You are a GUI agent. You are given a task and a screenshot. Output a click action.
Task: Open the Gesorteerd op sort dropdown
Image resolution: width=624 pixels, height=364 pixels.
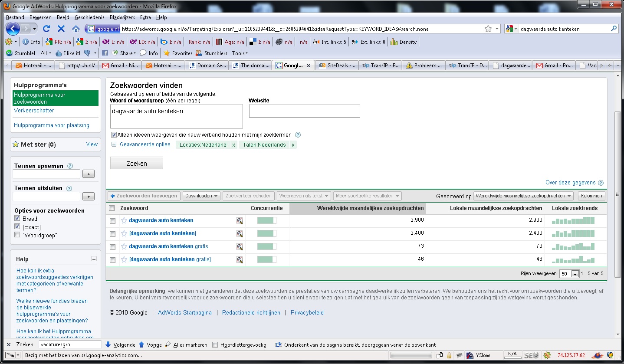(523, 196)
